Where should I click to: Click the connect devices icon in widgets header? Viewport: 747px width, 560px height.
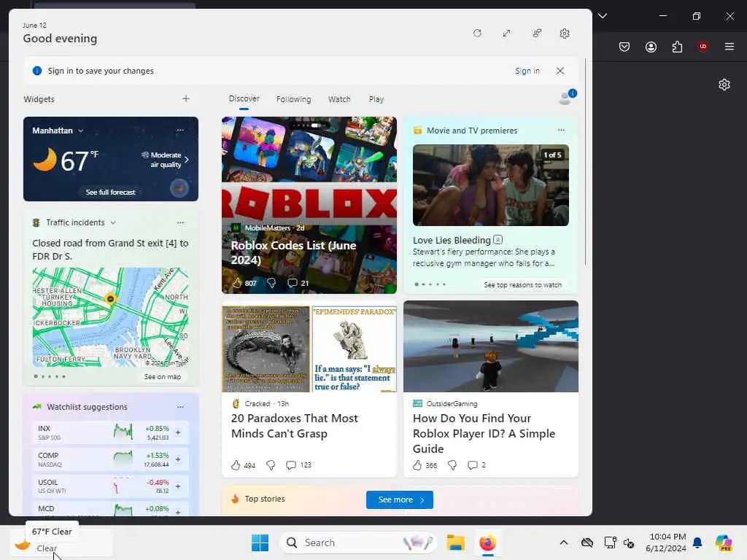[537, 34]
